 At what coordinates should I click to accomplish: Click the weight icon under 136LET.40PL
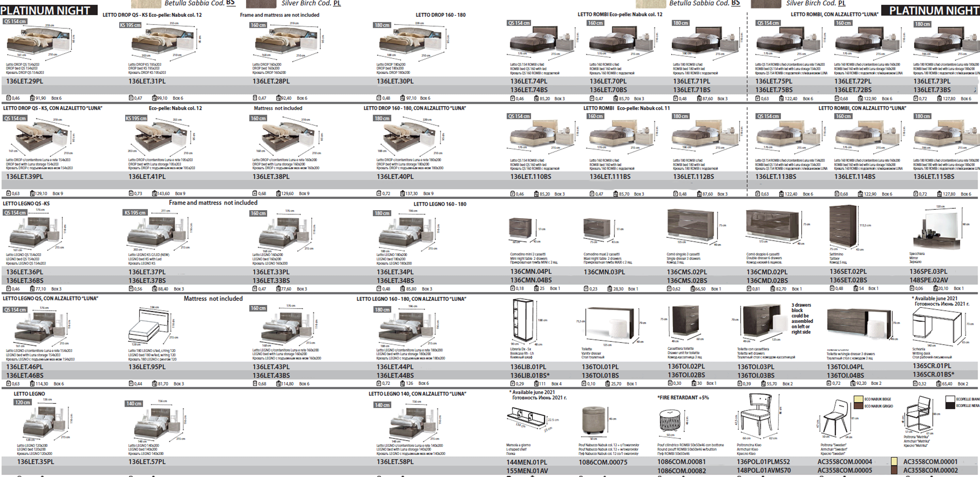[402, 193]
